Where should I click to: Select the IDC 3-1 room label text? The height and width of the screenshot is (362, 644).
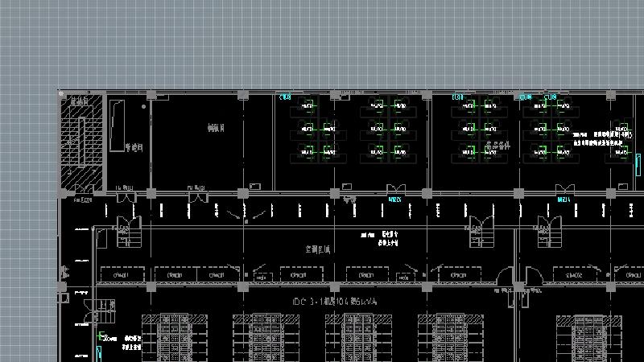point(335,301)
